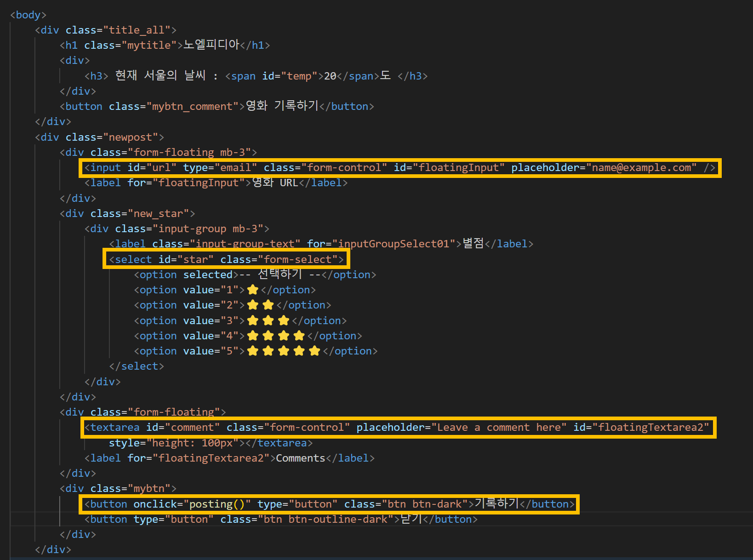753x560 pixels.
Task: Click the "mybtn" class value
Action: 149,488
